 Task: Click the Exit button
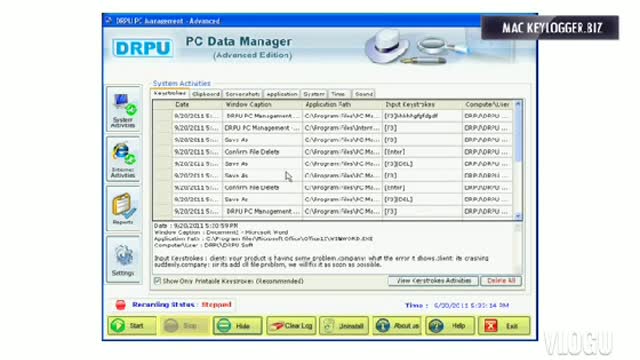[504, 326]
